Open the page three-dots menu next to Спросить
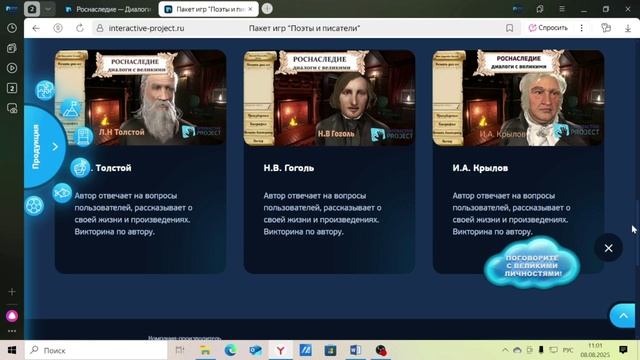This screenshot has height=360, width=640. (581, 28)
